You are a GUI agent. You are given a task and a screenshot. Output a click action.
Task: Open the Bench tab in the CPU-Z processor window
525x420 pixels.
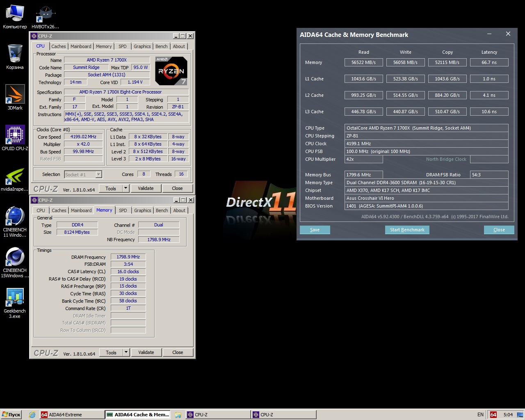click(161, 46)
